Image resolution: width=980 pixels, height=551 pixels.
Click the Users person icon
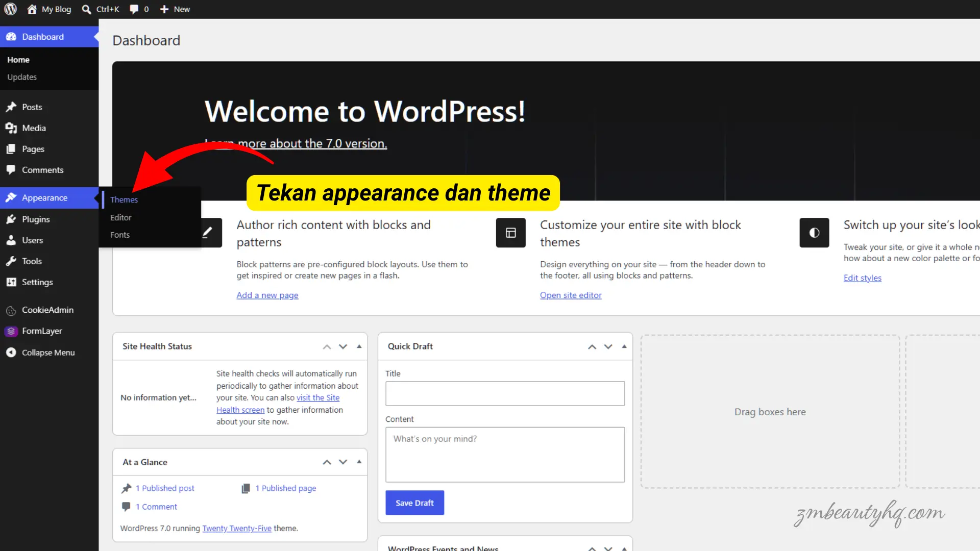pyautogui.click(x=11, y=240)
